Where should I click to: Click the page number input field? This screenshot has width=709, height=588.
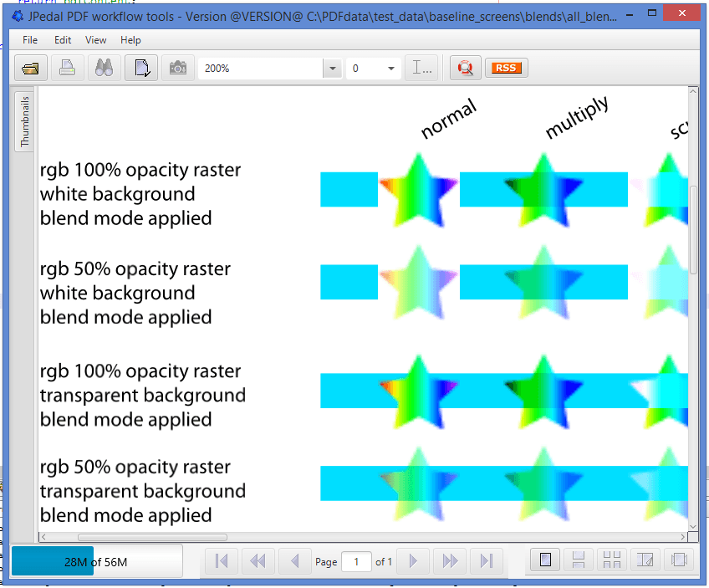[x=357, y=561]
